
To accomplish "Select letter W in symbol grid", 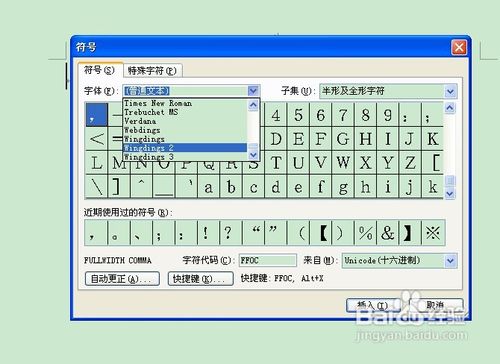I will 343,163.
